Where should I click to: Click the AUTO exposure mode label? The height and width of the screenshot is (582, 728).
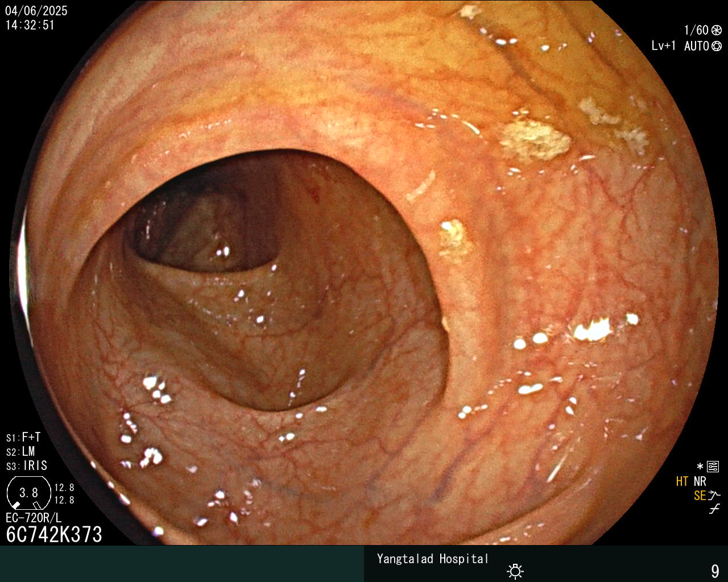696,46
